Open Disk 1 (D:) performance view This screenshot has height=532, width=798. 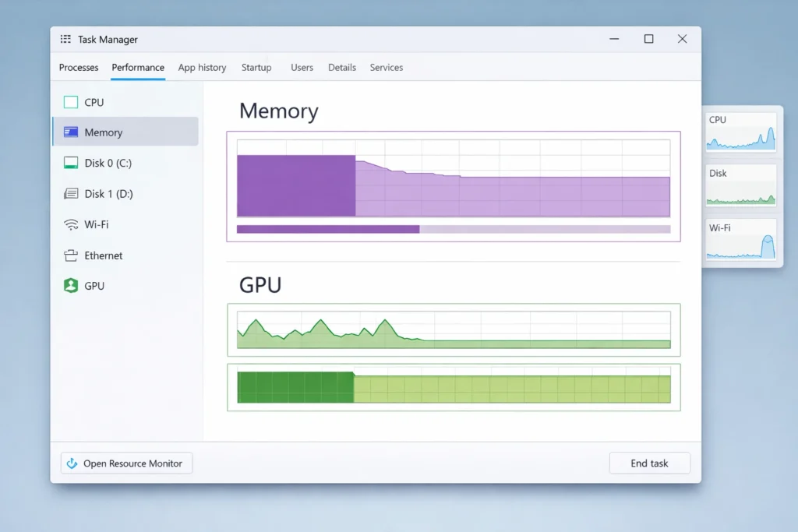pos(71,193)
